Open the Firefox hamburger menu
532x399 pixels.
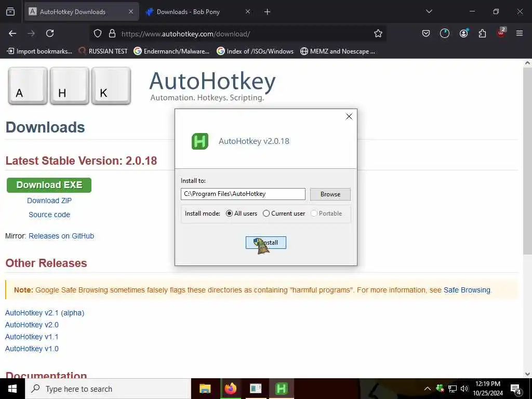coord(520,33)
